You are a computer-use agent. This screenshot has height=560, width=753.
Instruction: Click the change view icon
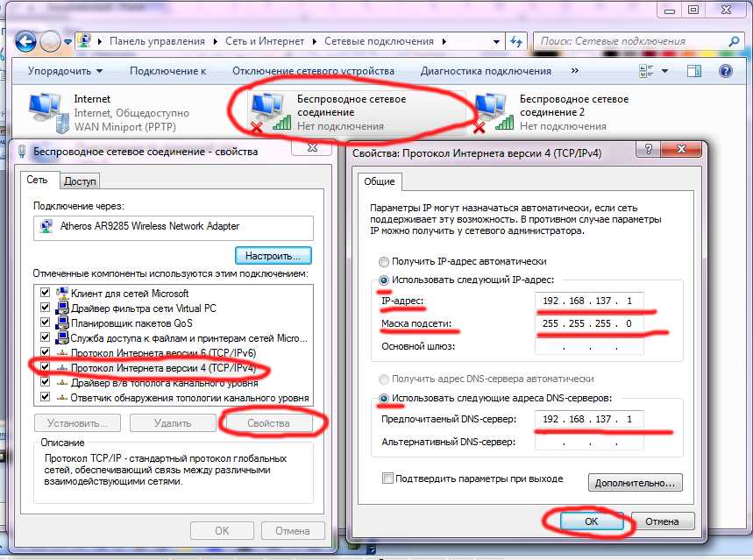pos(646,71)
